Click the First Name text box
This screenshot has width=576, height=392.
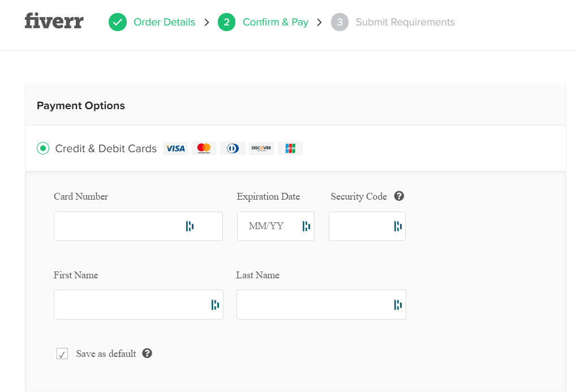point(130,305)
